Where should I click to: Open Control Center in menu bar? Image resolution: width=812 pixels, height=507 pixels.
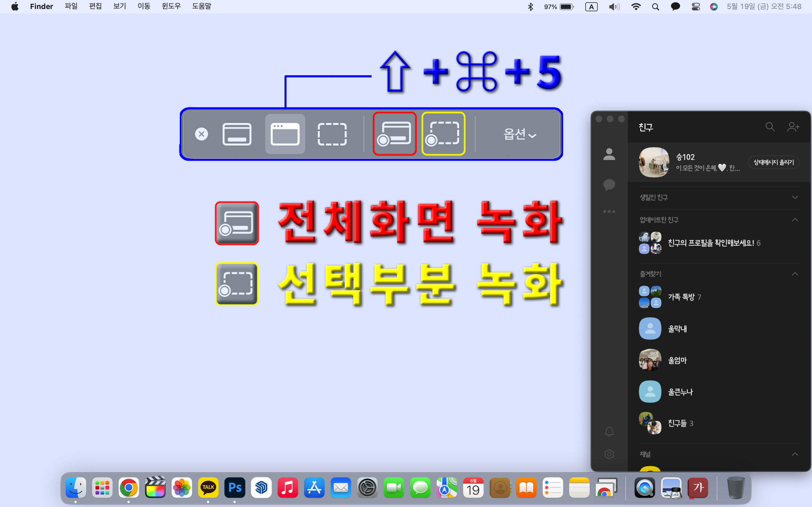click(696, 7)
